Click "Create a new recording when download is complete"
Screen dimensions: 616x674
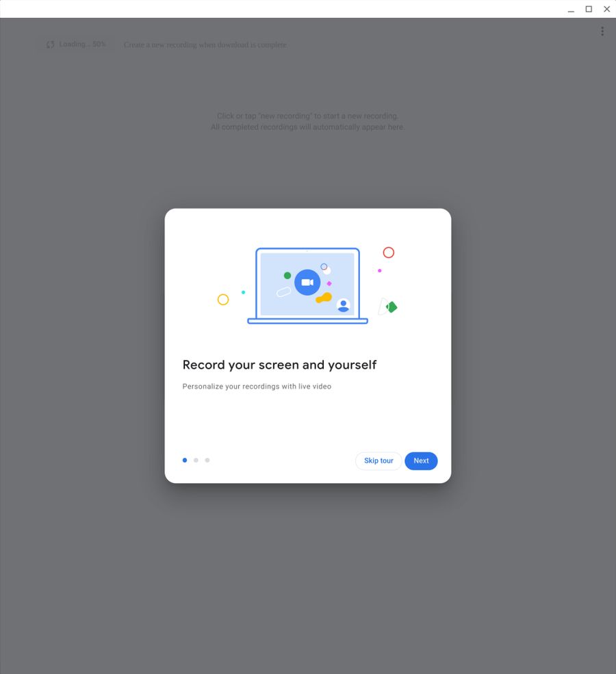click(205, 44)
